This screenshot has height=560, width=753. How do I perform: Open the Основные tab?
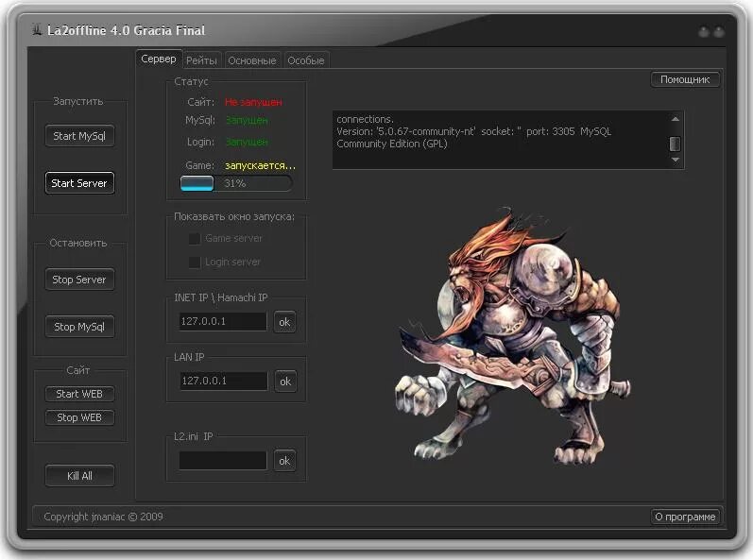[x=252, y=60]
